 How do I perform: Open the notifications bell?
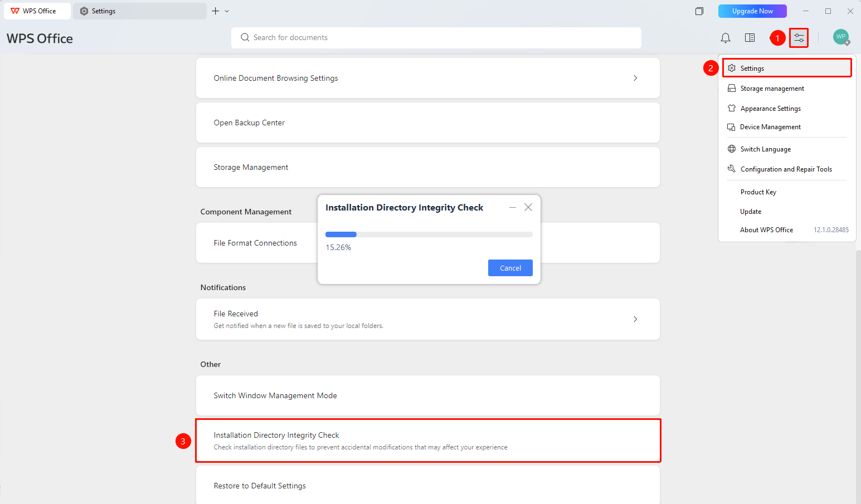(x=725, y=38)
